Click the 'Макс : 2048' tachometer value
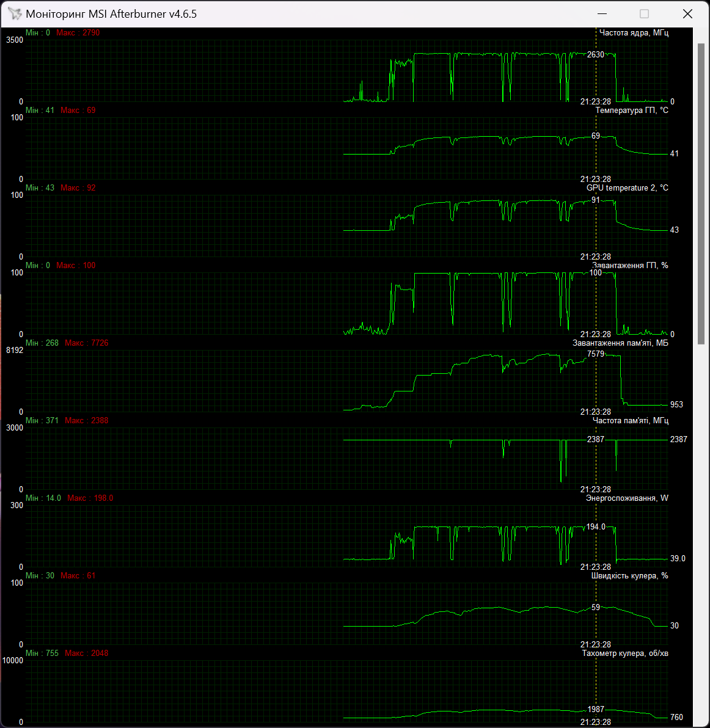Image resolution: width=710 pixels, height=728 pixels. [86, 653]
